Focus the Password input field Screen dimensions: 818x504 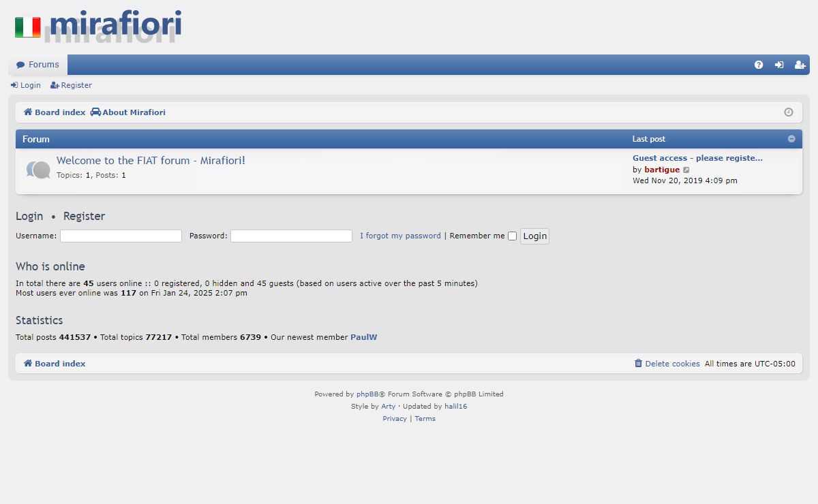pyautogui.click(x=291, y=236)
